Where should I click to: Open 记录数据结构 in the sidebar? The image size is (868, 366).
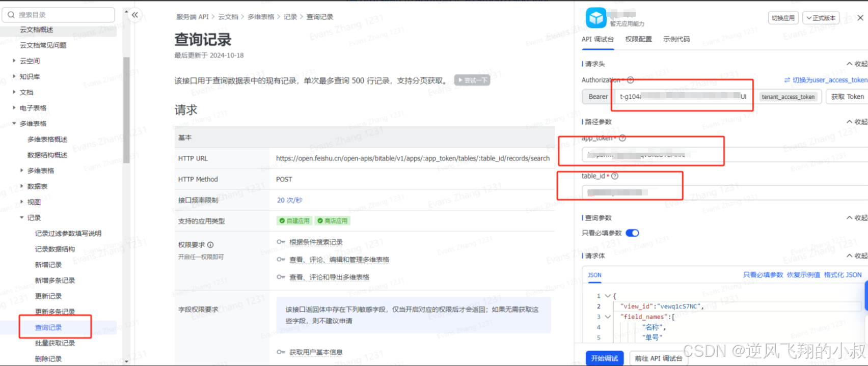pos(55,249)
